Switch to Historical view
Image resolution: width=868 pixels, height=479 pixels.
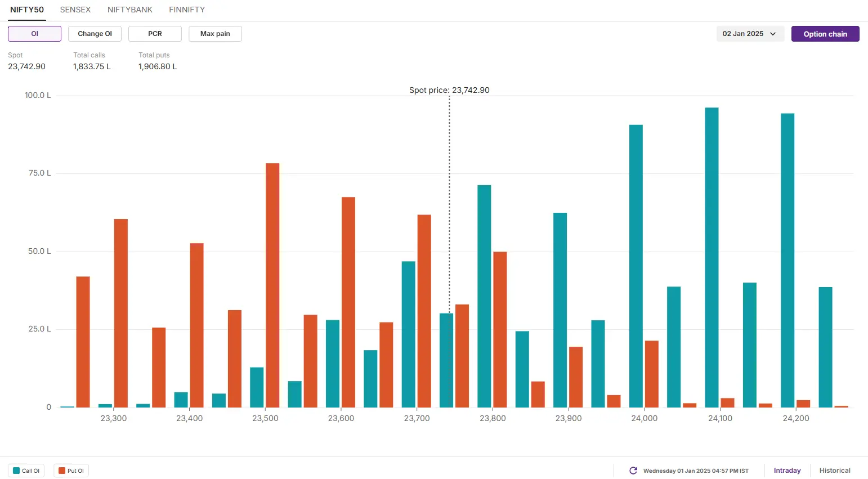(835, 471)
